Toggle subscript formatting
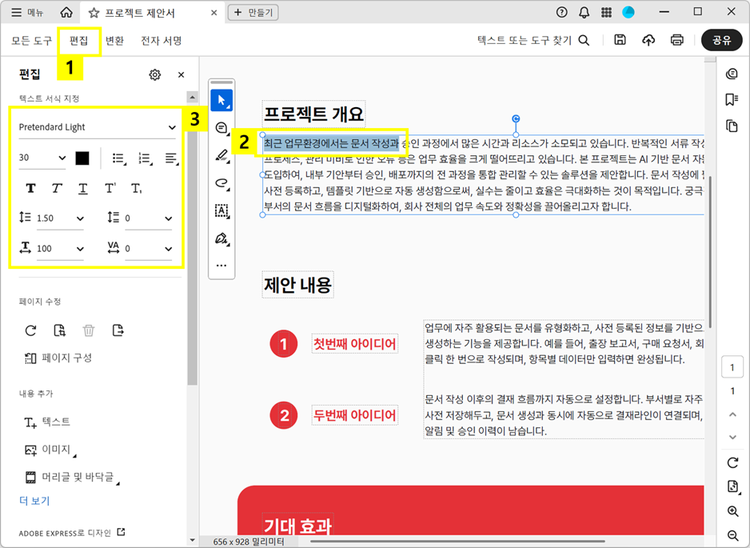 click(x=136, y=188)
